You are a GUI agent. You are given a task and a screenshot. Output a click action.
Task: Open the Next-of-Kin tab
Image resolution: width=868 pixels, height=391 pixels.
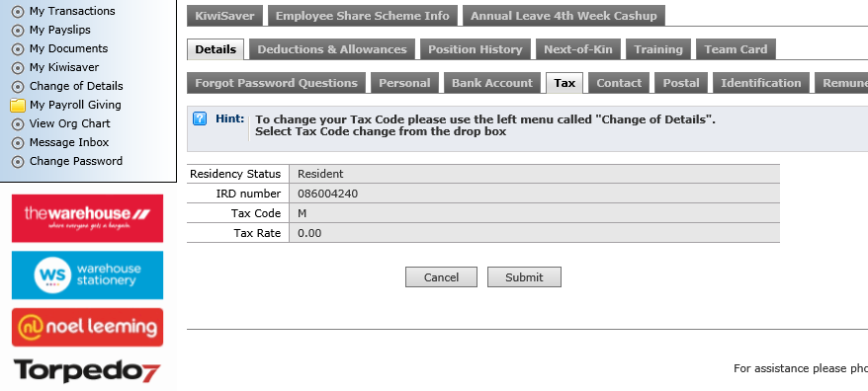[578, 49]
